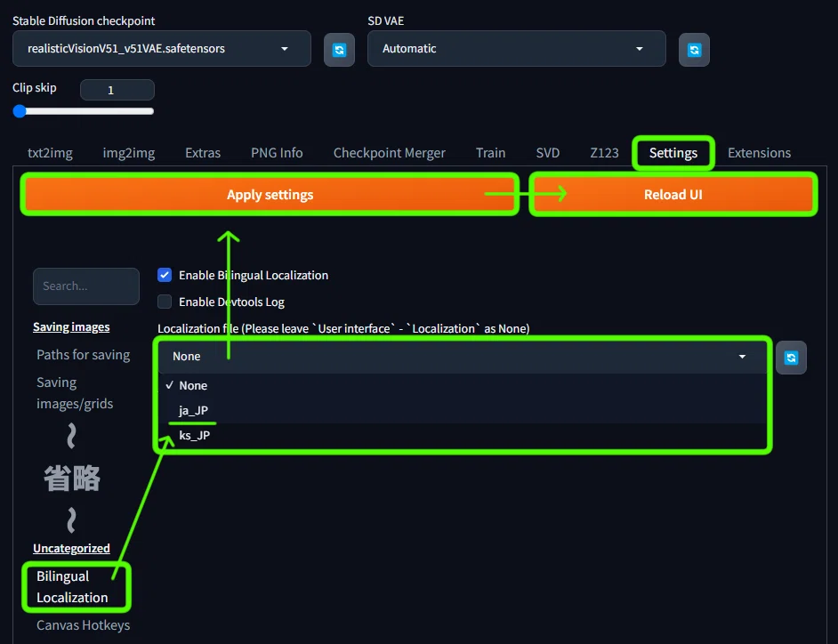Click the Reload UI button

point(673,195)
